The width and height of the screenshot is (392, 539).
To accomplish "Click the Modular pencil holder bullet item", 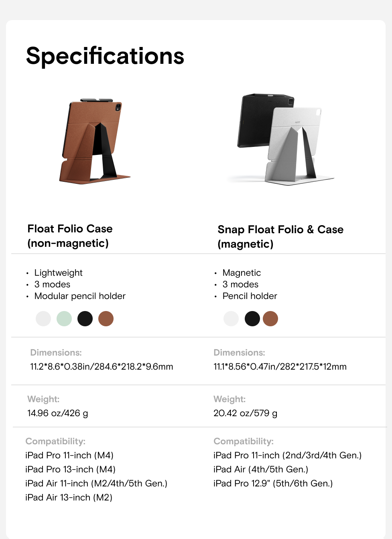I will 80,296.
